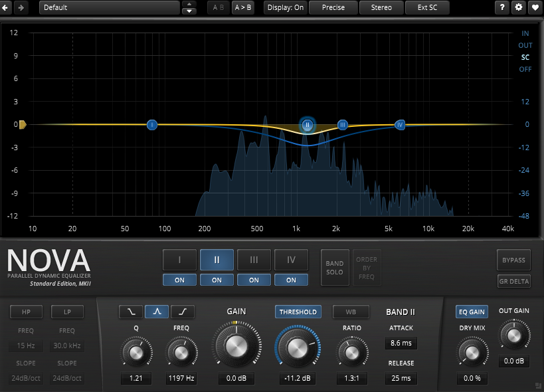The height and width of the screenshot is (392, 544).
Task: Step to next preset with down arrow
Action: [189, 11]
